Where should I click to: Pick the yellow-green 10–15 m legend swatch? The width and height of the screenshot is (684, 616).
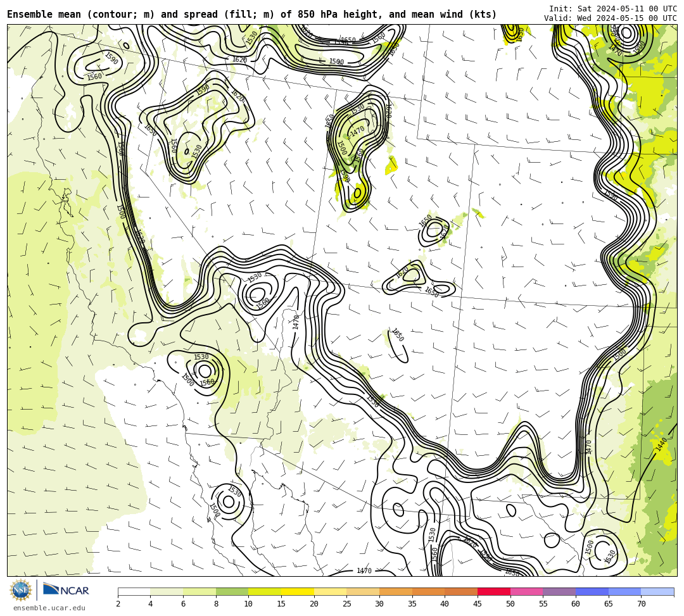coord(265,591)
